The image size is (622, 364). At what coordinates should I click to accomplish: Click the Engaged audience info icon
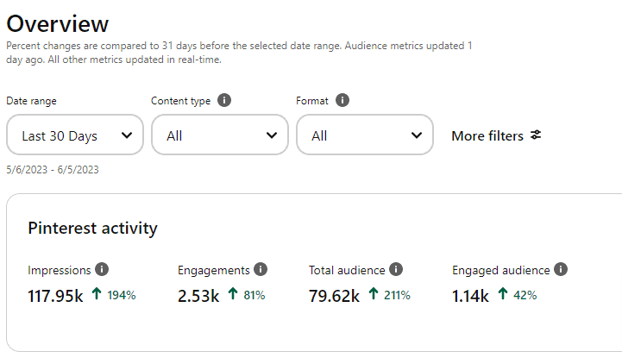point(561,270)
